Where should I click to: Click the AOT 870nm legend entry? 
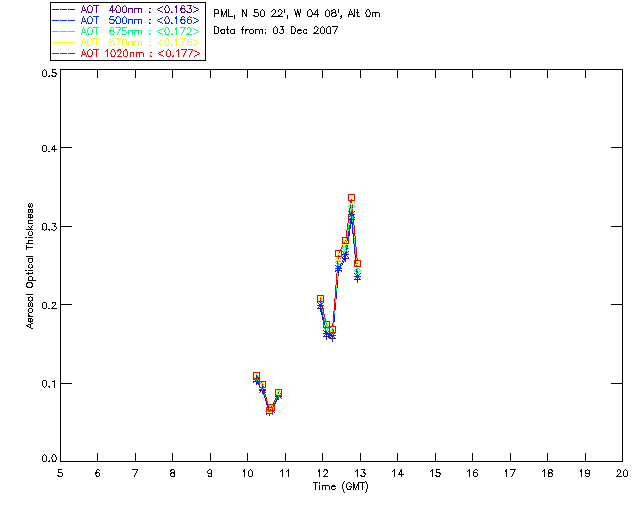[x=127, y=42]
